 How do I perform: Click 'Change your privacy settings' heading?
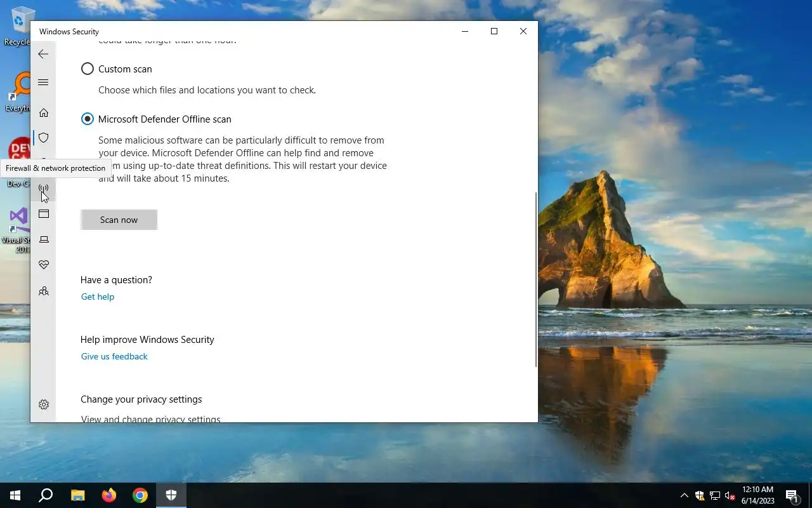(x=141, y=399)
